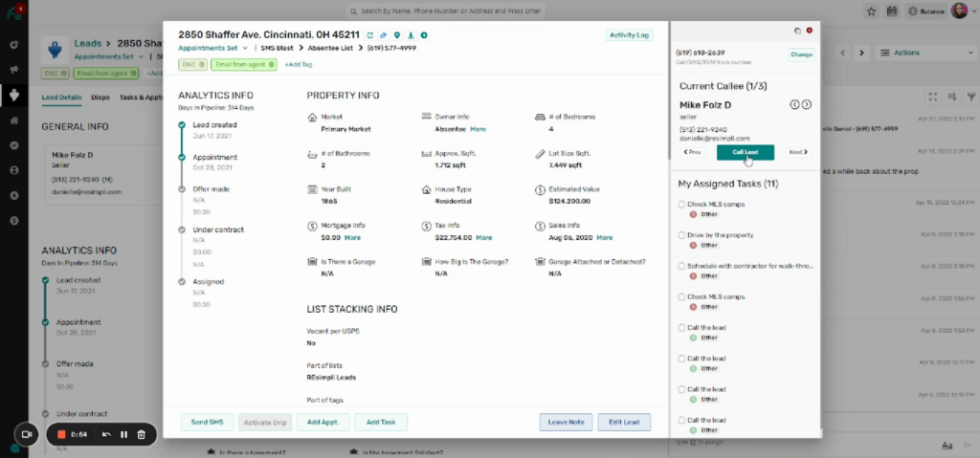Image resolution: width=980 pixels, height=458 pixels.
Task: Go to previous lead arrow near Actions
Action: [842, 54]
